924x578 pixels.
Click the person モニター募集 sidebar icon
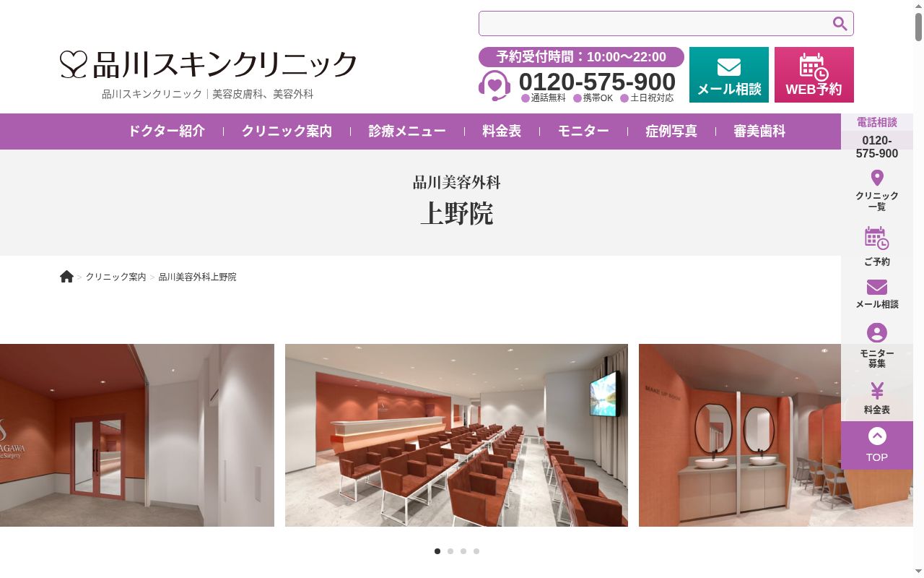click(x=877, y=332)
